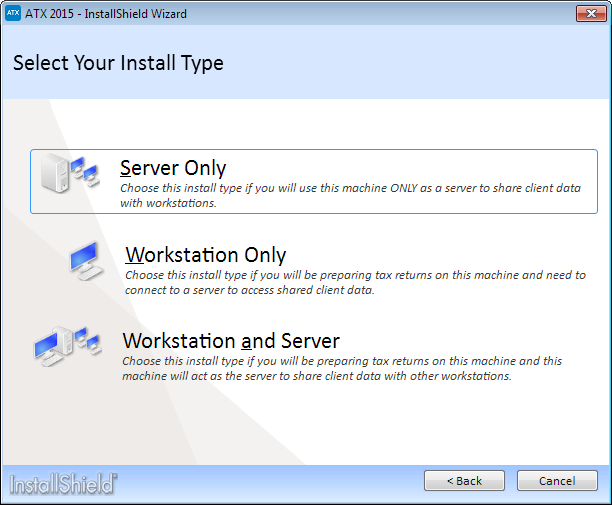The image size is (612, 505).
Task: Close the InstallShield Wizard window
Action: coord(591,14)
